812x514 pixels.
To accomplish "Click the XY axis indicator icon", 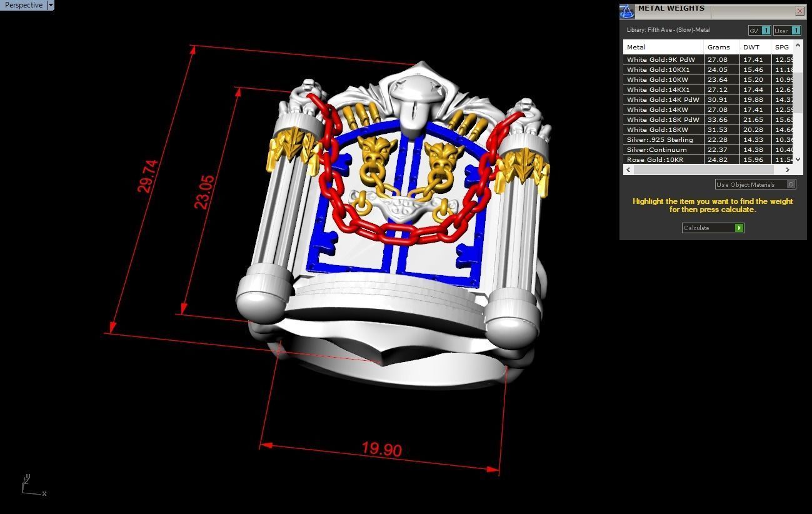I will point(33,486).
